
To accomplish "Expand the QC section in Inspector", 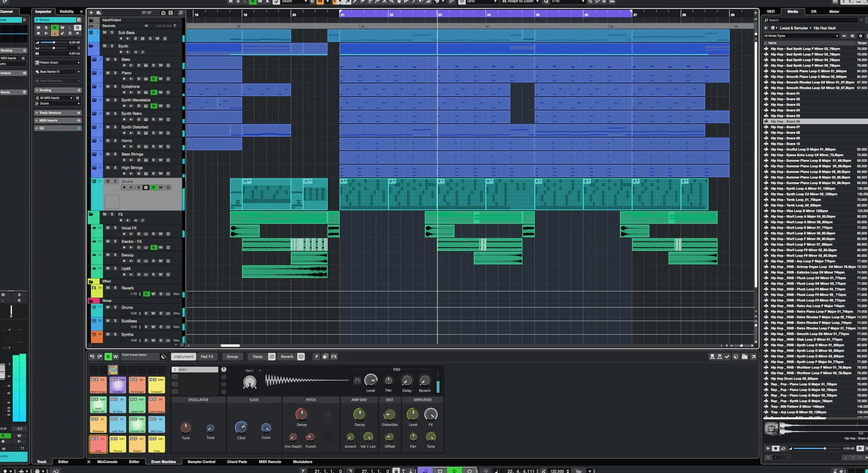I will pos(57,128).
